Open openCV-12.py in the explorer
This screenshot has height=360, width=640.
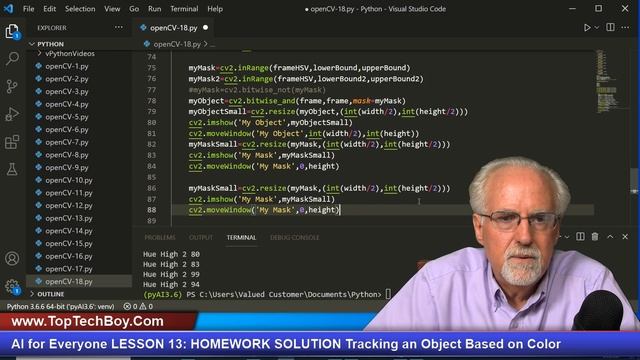pyautogui.click(x=69, y=205)
